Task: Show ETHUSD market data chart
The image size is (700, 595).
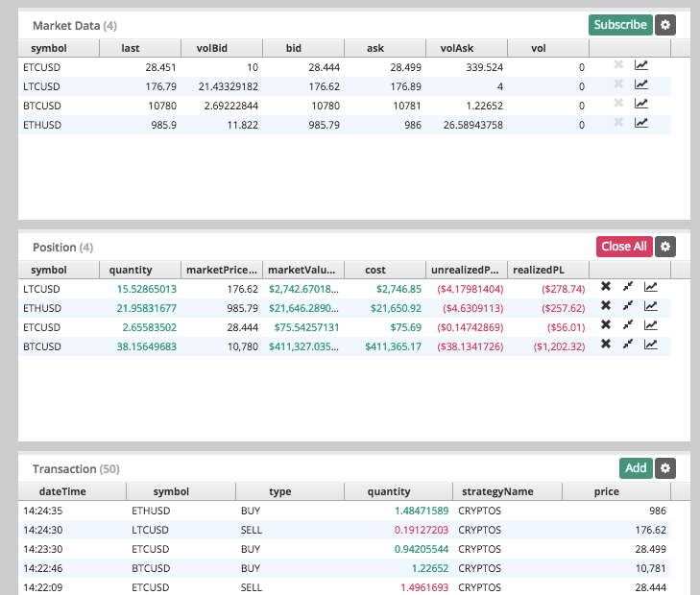Action: coord(641,123)
